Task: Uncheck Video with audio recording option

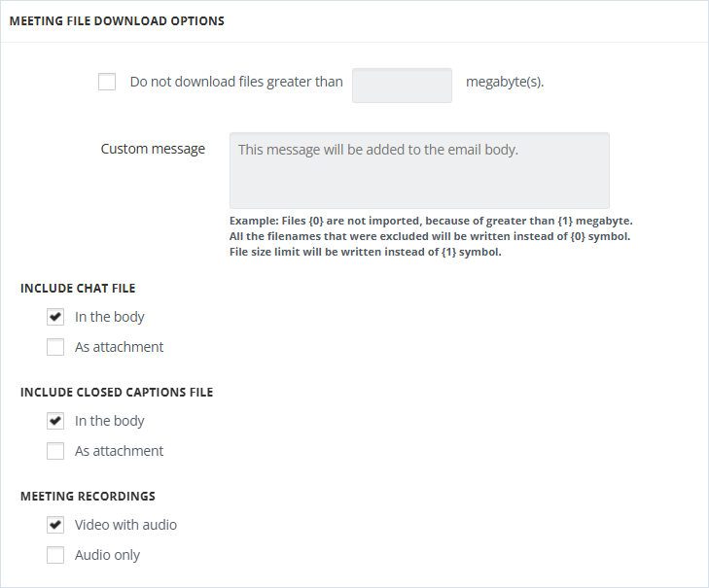Action: tap(55, 525)
